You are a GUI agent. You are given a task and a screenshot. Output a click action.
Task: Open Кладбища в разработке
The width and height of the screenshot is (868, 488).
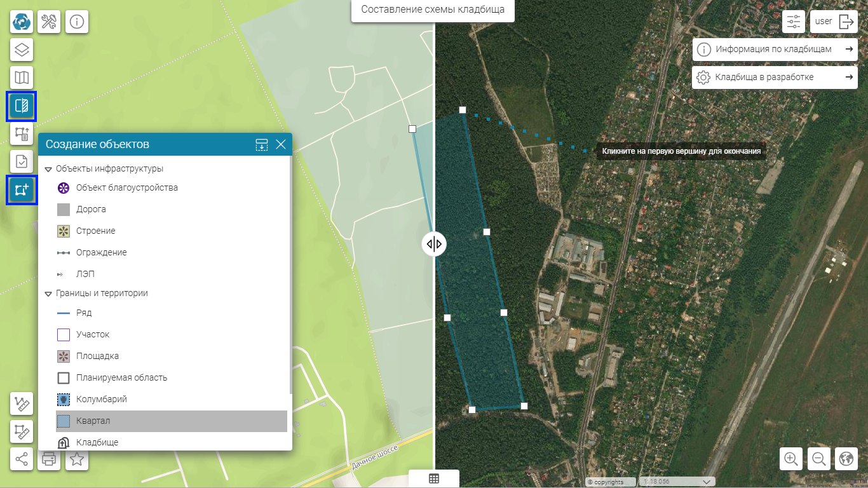[774, 77]
